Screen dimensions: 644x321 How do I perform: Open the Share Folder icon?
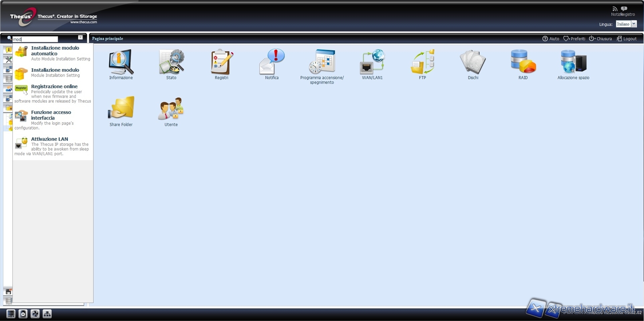coord(121,109)
